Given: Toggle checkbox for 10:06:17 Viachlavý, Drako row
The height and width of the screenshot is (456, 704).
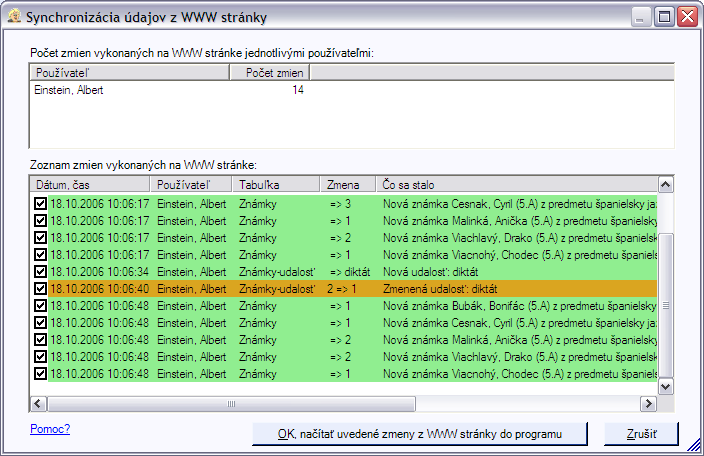Looking at the screenshot, I should (x=40, y=237).
